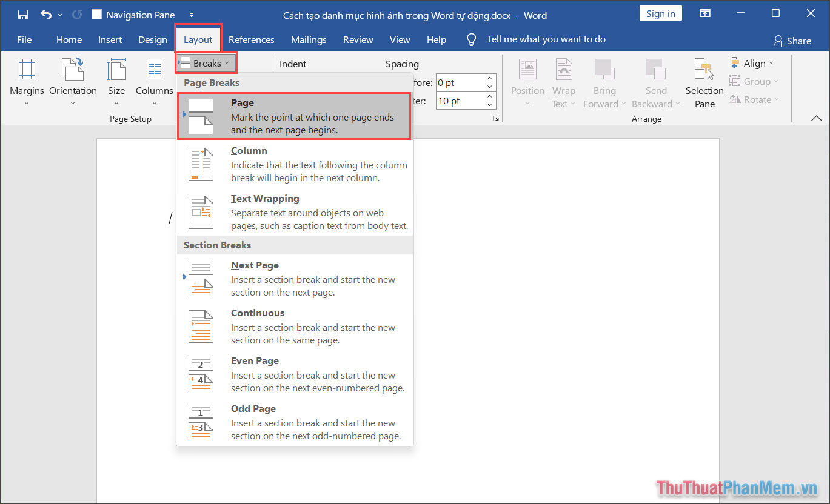This screenshot has width=830, height=504.
Task: Open the Design tab
Action: 152,39
